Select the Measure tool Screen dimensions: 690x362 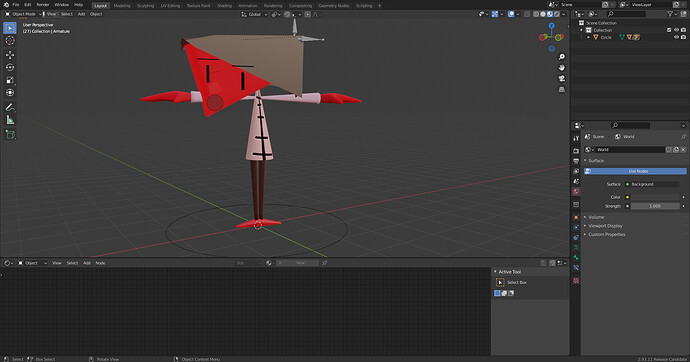click(10, 120)
